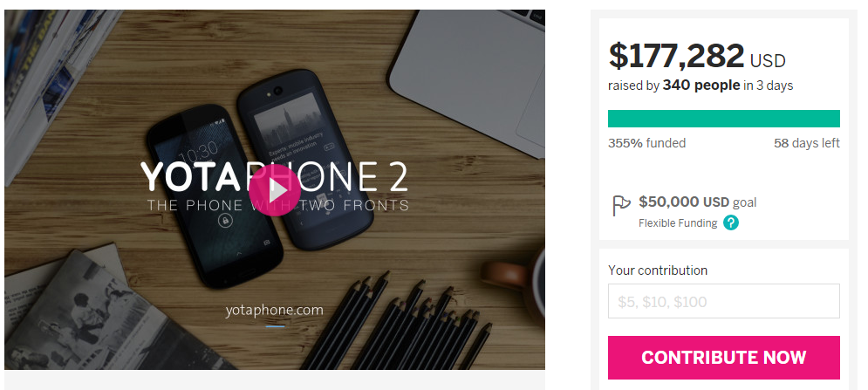Click the $50,000 USD goal text

(698, 202)
